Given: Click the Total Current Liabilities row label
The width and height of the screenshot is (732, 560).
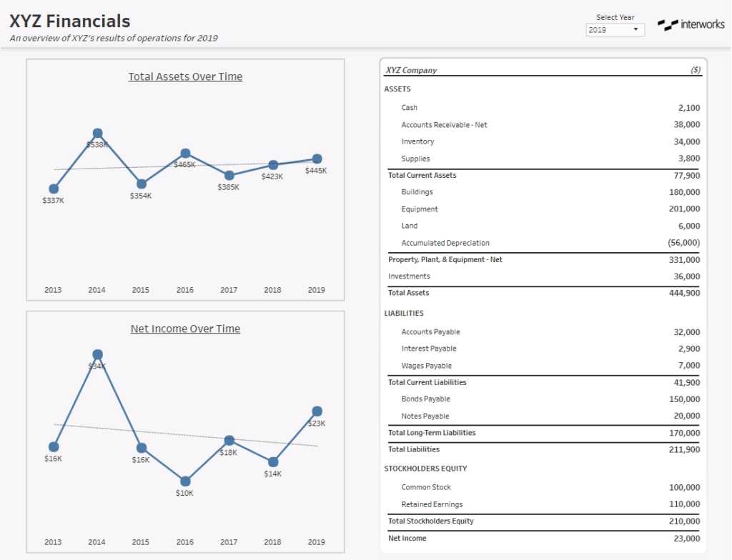Looking at the screenshot, I should [x=427, y=382].
